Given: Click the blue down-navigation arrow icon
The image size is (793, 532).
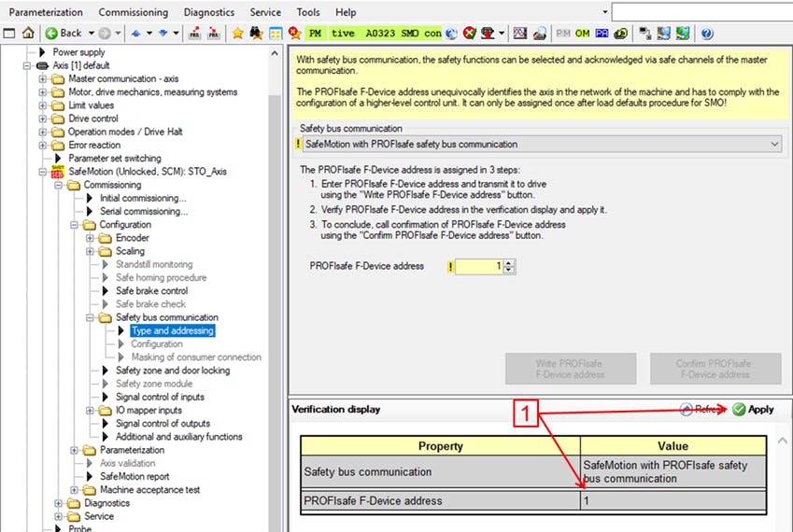Looking at the screenshot, I should click(163, 34).
